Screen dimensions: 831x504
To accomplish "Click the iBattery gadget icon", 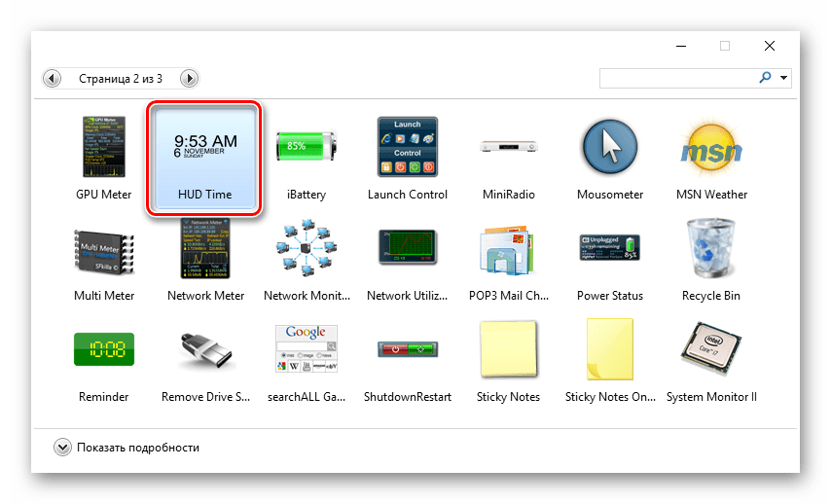I will (306, 148).
